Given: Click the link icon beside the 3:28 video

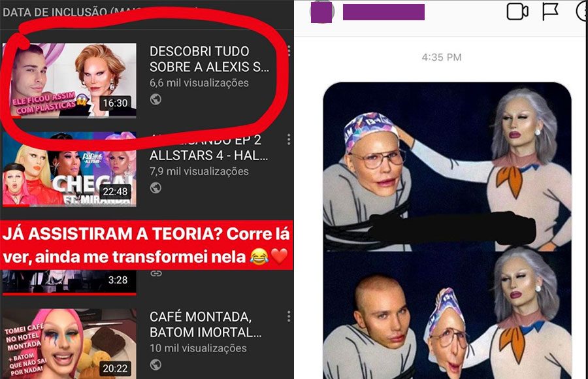Looking at the screenshot, I should [156, 274].
